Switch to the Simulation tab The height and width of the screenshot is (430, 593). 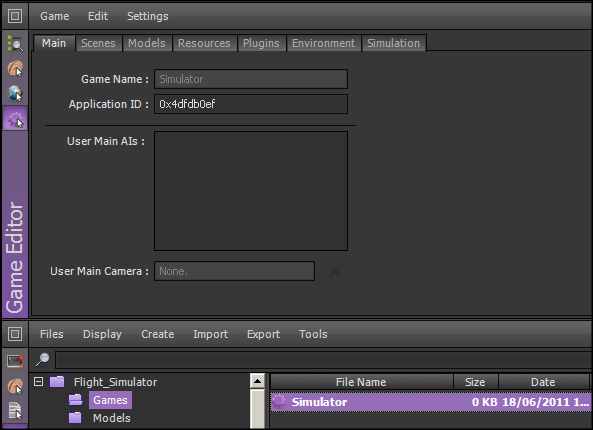[394, 43]
